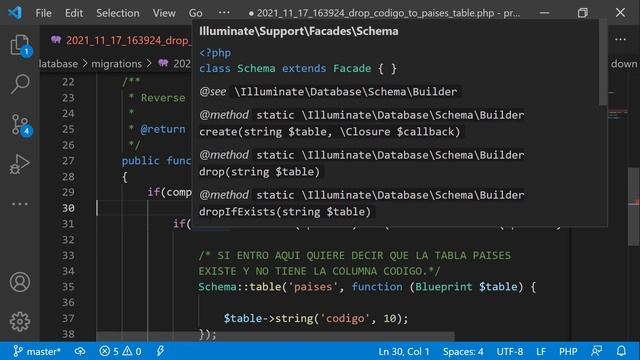Click '@return' on line 25
The image size is (640, 360).
coord(163,129)
